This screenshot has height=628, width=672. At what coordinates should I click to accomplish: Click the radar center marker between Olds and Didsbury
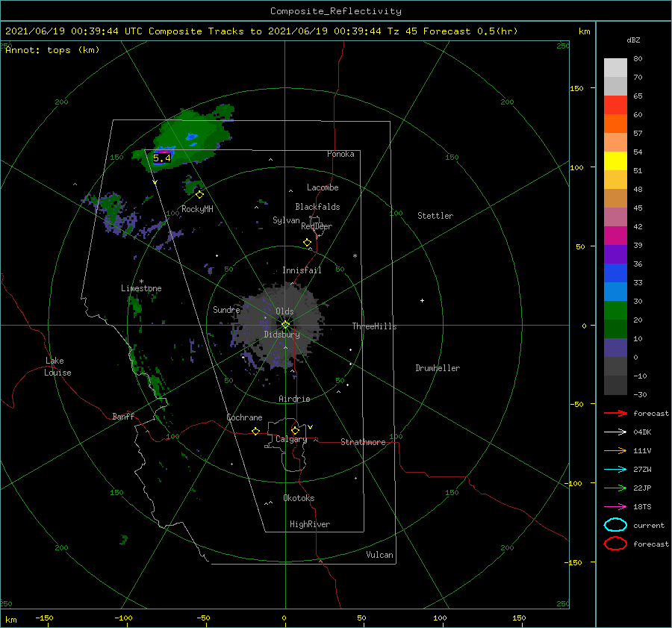(x=285, y=325)
